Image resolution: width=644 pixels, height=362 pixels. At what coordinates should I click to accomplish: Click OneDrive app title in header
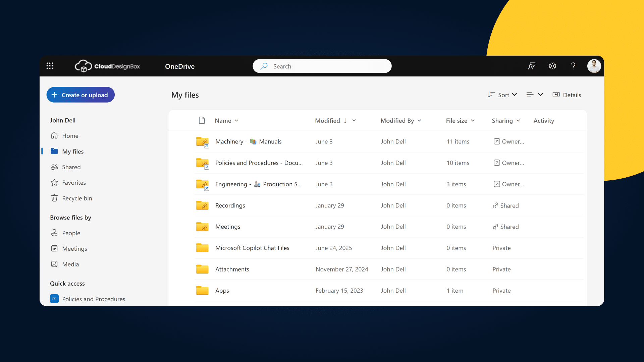point(180,66)
